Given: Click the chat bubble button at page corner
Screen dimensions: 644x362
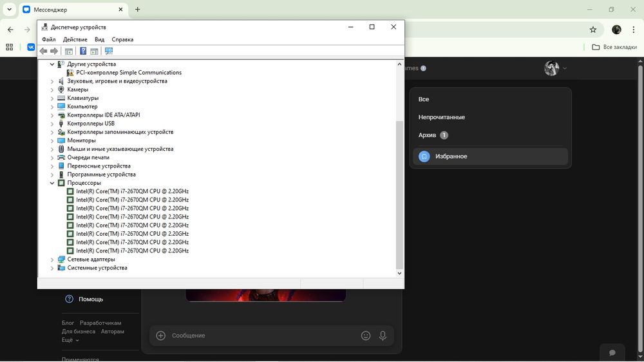Looking at the screenshot, I should tap(612, 352).
